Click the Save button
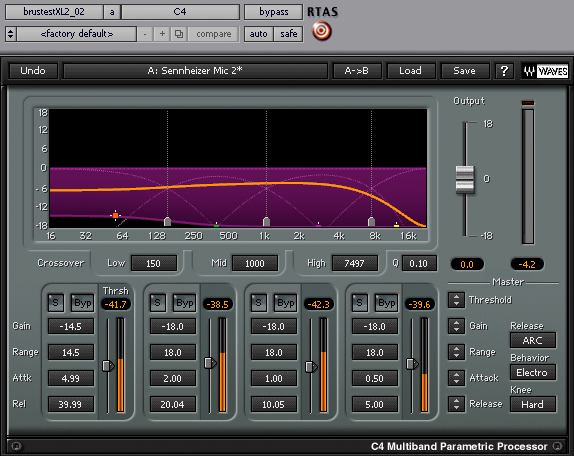The height and width of the screenshot is (456, 574). click(x=465, y=71)
